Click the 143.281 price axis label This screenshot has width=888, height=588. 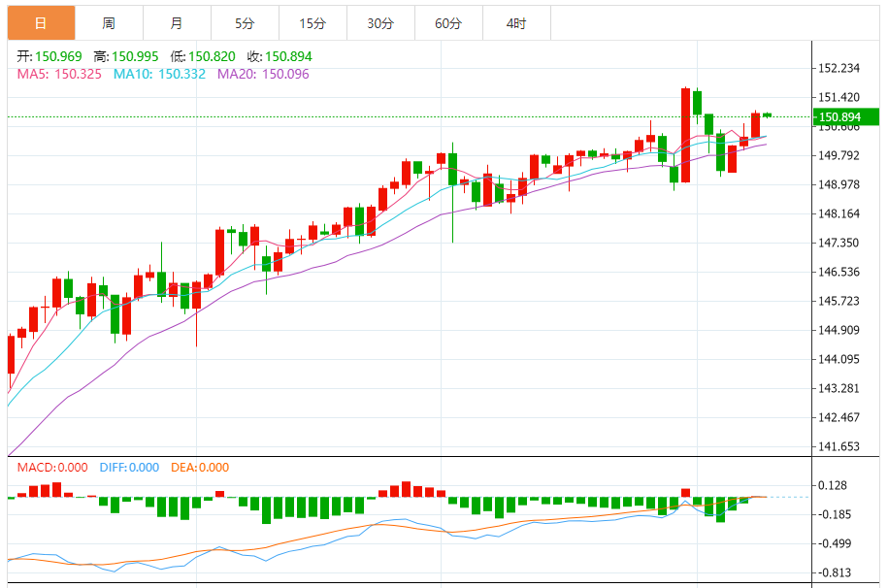point(839,388)
